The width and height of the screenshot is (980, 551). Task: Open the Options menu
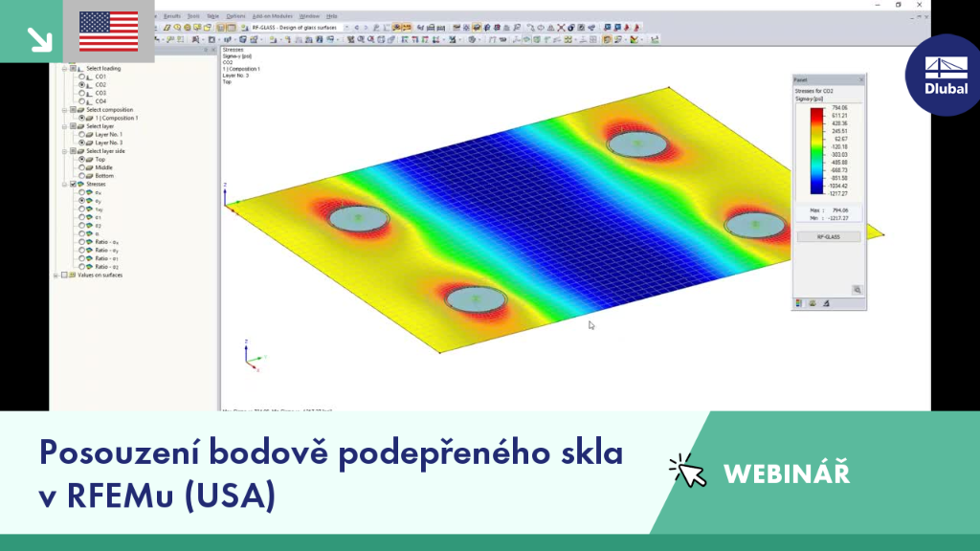[235, 16]
